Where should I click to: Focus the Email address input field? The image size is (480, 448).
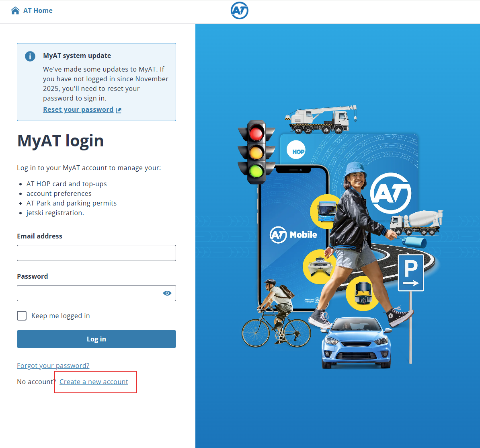tap(96, 253)
